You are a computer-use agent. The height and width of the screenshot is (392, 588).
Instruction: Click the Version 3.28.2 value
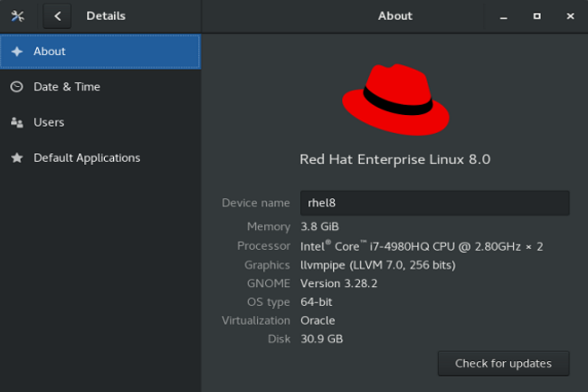point(338,283)
